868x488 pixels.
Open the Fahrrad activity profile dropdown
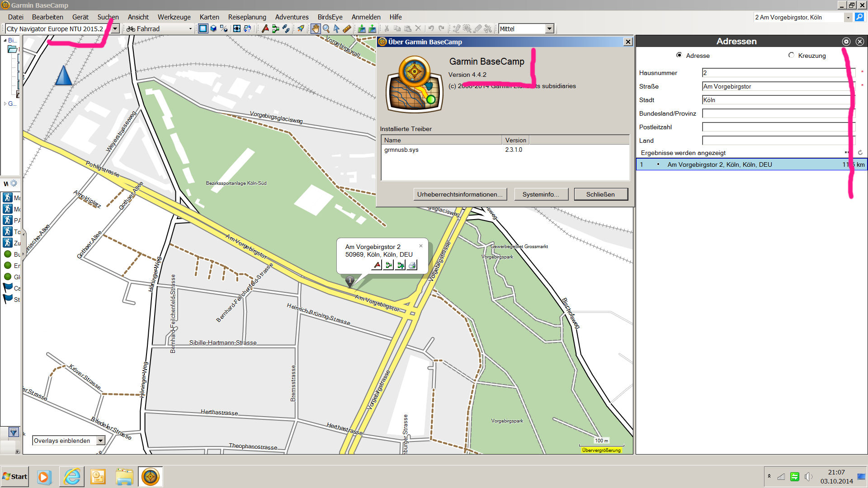190,29
